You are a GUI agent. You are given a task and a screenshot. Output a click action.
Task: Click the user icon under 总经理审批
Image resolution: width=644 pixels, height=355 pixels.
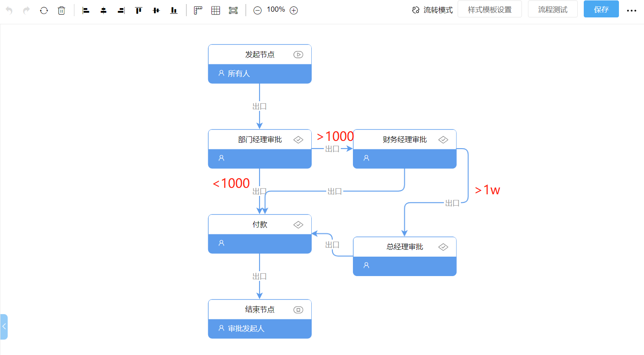(x=366, y=266)
